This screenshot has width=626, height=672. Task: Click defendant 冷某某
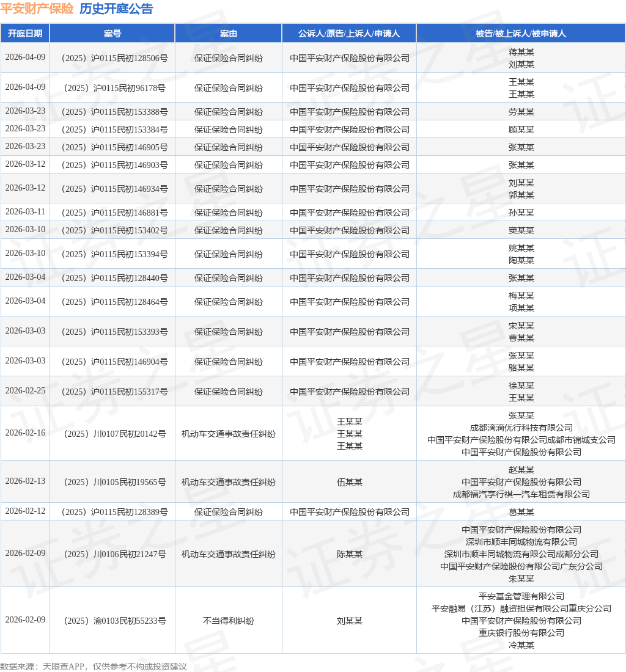pyautogui.click(x=521, y=645)
